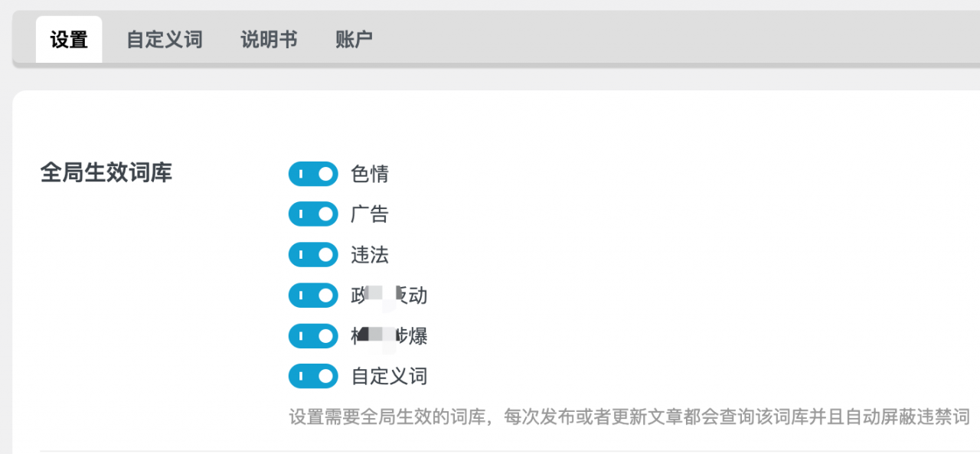Switch to the 自定义词 tab
The height and width of the screenshot is (454, 980).
[x=163, y=39]
